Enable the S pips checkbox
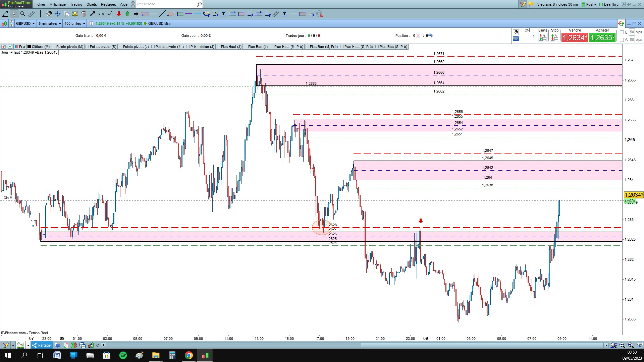This screenshot has width=644, height=362. [622, 40]
